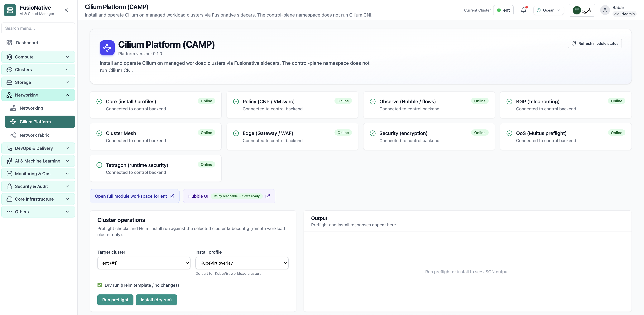Click the Policy (CNP / VM sync) card

[292, 105]
